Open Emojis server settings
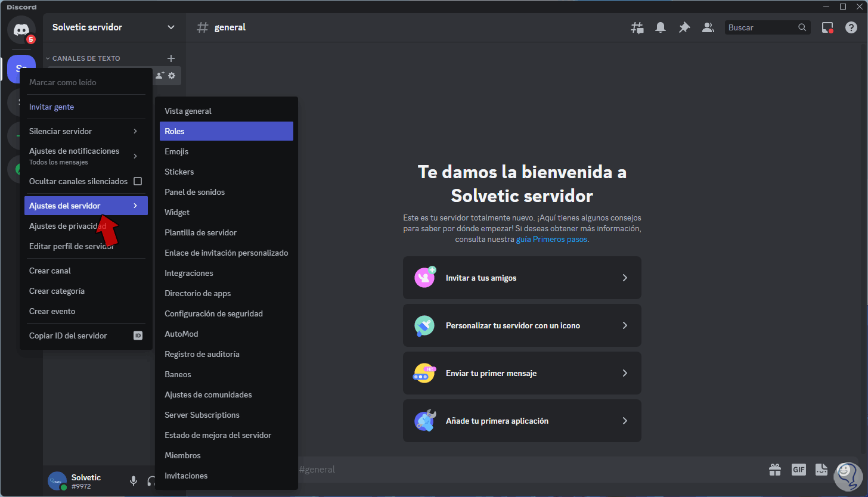 227,151
